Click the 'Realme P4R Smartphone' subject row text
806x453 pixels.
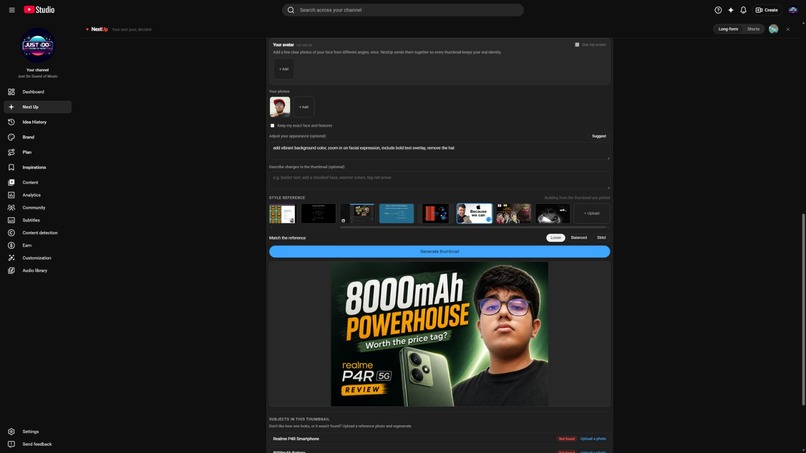[x=296, y=439]
